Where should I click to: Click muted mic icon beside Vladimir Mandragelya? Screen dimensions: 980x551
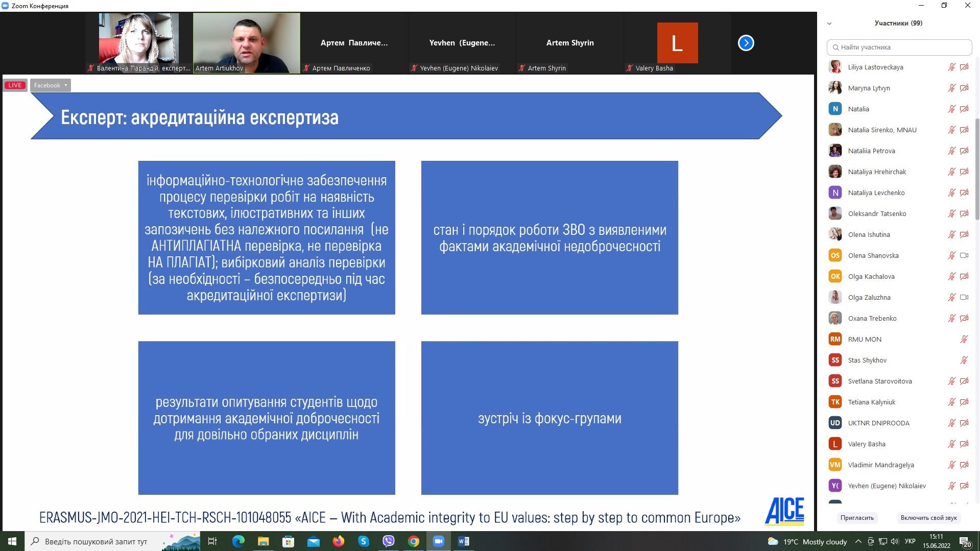(951, 465)
